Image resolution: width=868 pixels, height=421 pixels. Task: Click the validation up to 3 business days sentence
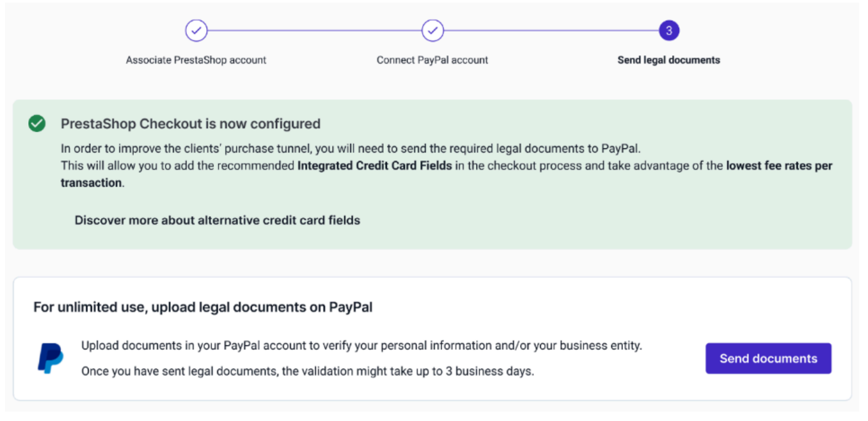click(307, 371)
